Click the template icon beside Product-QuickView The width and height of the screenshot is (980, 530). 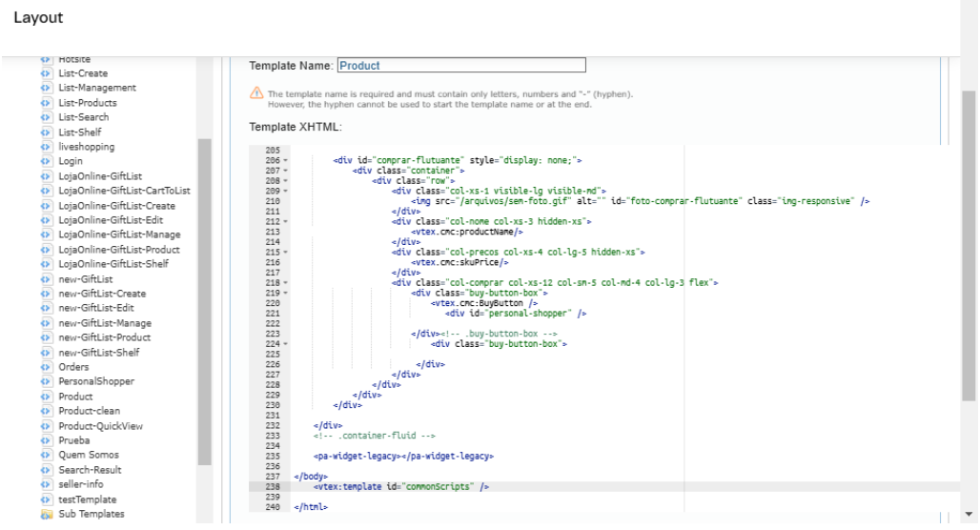47,426
